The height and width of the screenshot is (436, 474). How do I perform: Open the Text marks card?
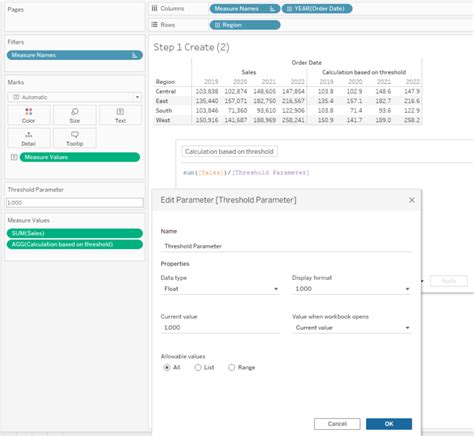click(120, 115)
